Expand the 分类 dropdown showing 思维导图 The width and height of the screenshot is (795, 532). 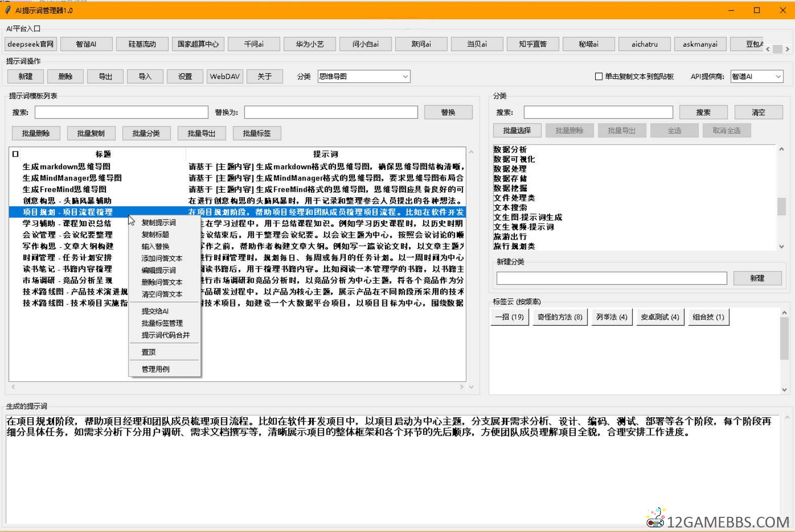point(363,76)
